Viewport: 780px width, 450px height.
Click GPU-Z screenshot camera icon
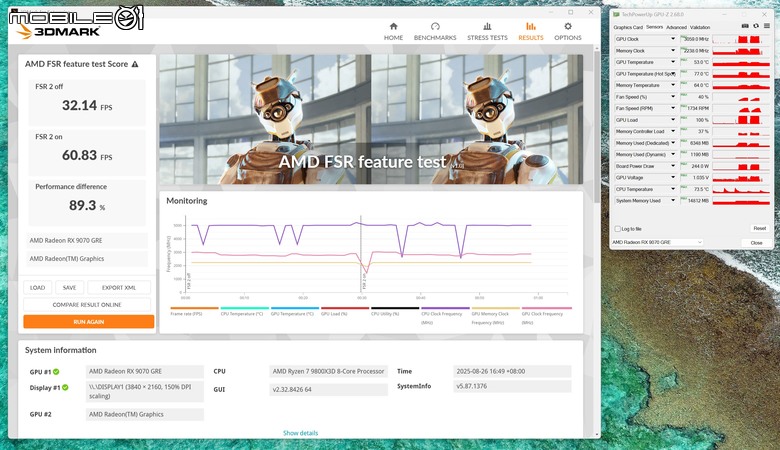point(745,26)
